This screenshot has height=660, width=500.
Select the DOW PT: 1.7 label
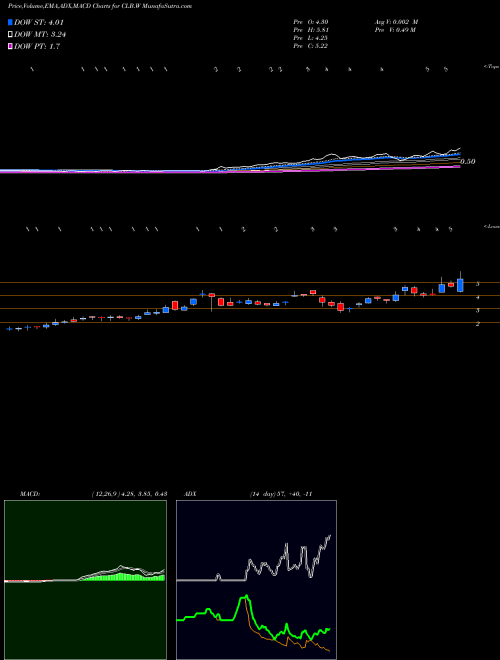[x=37, y=46]
